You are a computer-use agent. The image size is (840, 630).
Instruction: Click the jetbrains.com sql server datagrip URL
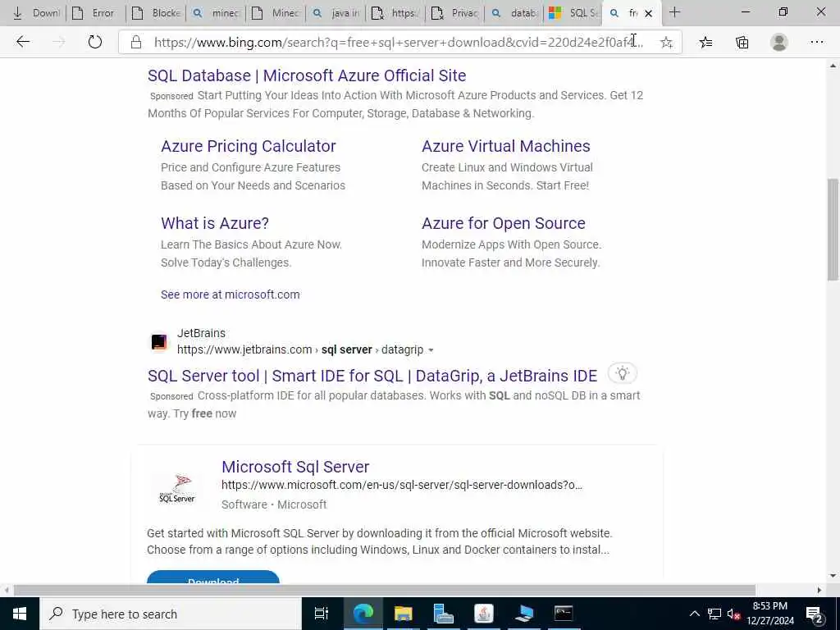click(300, 349)
